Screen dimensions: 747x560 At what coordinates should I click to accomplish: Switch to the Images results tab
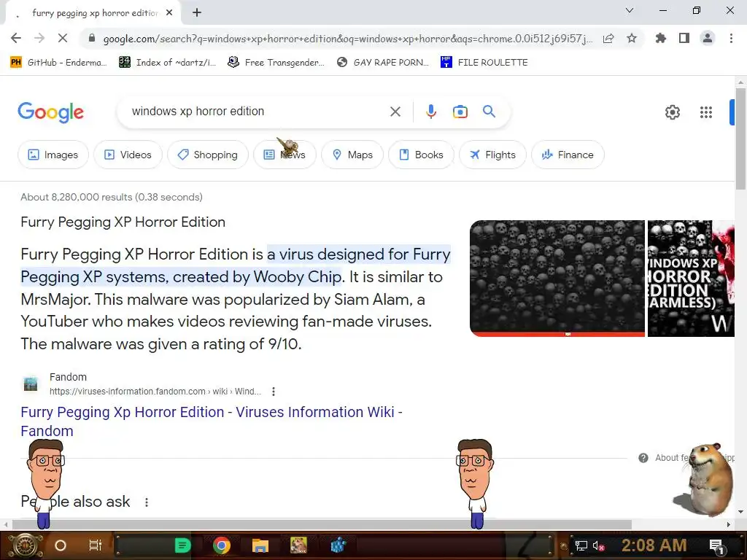click(53, 155)
